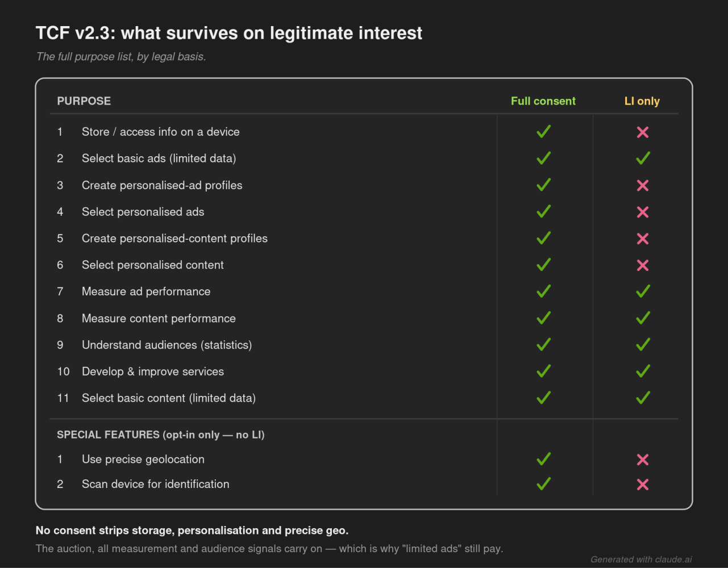Image resolution: width=728 pixels, height=568 pixels.
Task: Click the Full consent check for Understand audiences
Action: [x=544, y=345]
